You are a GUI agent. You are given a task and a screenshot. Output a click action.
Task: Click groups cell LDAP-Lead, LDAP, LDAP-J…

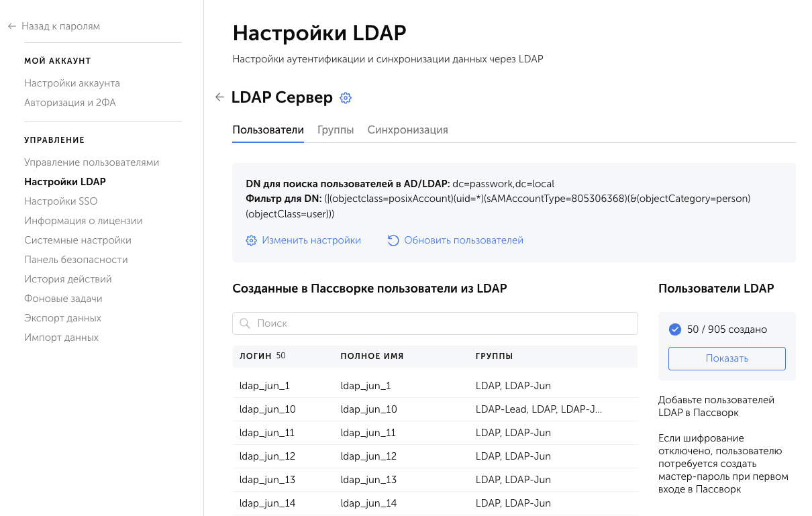(x=539, y=410)
